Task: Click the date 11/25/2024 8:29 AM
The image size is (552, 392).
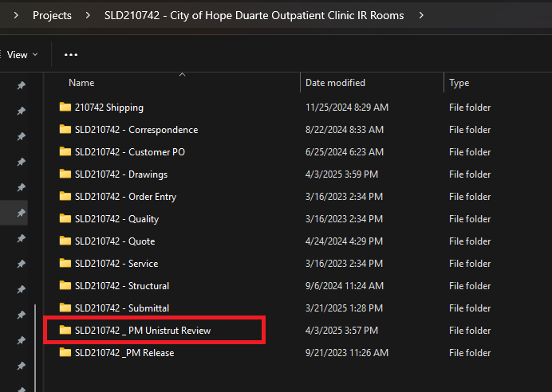Action: click(x=347, y=108)
